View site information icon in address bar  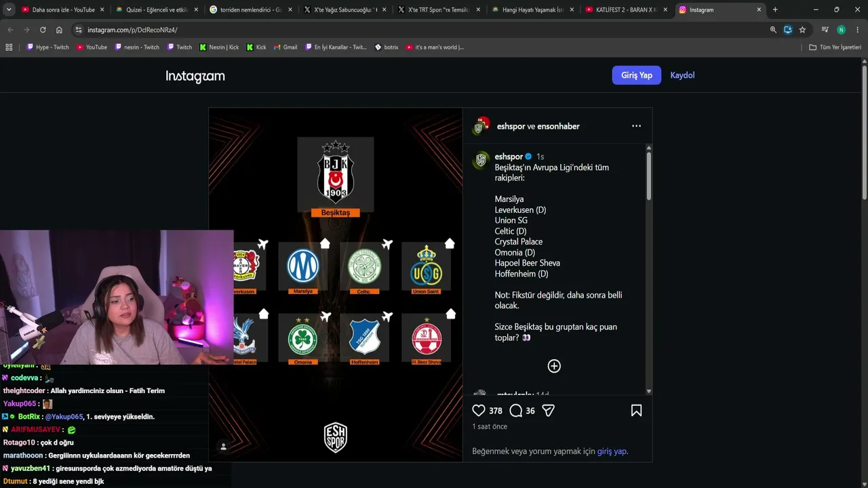[x=79, y=30]
